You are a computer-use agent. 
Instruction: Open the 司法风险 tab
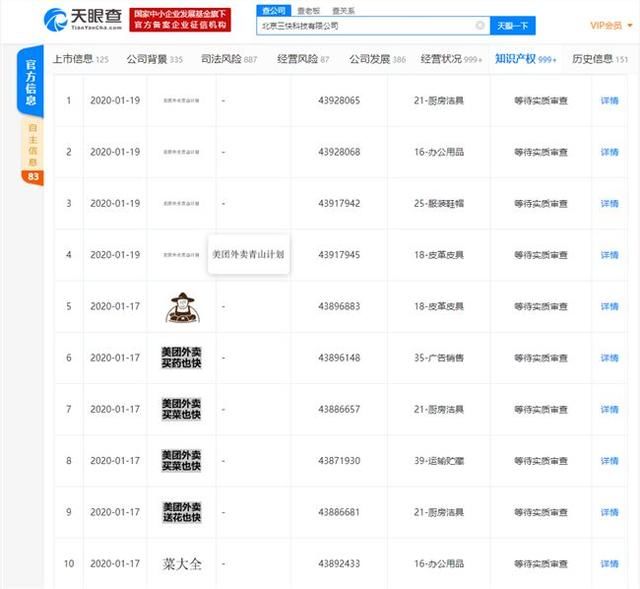coord(229,60)
